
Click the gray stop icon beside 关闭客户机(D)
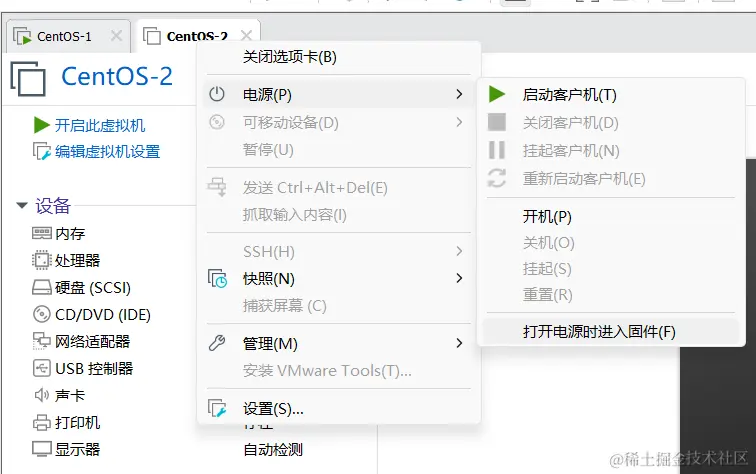[497, 122]
